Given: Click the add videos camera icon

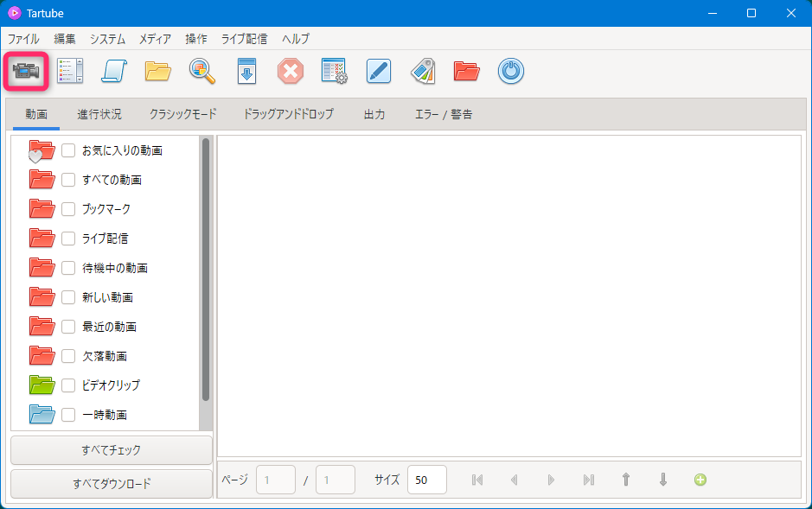Looking at the screenshot, I should coord(28,71).
